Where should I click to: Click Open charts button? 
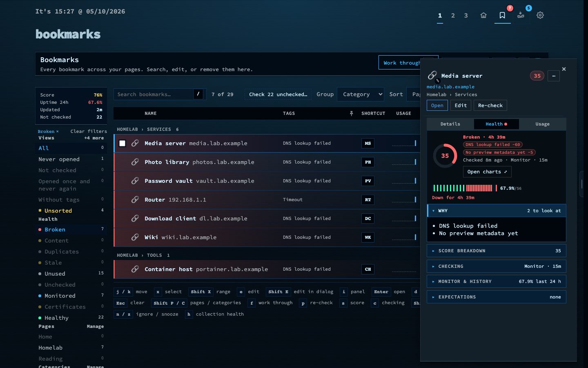point(487,172)
